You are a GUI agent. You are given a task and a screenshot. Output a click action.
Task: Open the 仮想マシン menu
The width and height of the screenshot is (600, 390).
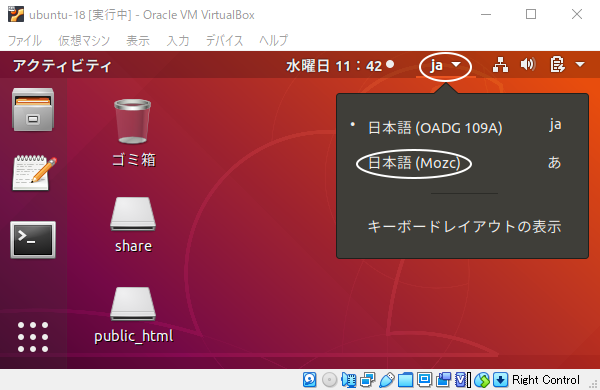(84, 41)
